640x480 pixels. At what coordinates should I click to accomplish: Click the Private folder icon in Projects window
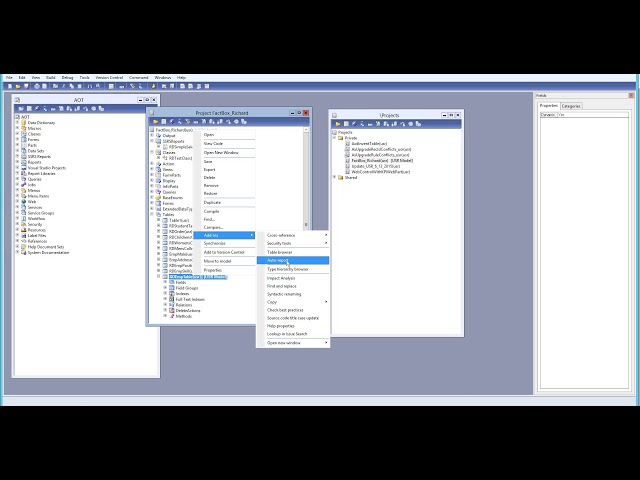pos(340,138)
